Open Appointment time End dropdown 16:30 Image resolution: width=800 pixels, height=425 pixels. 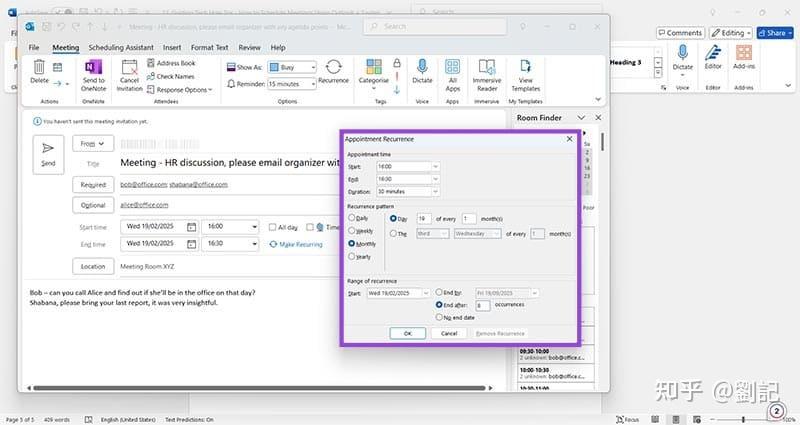[435, 179]
